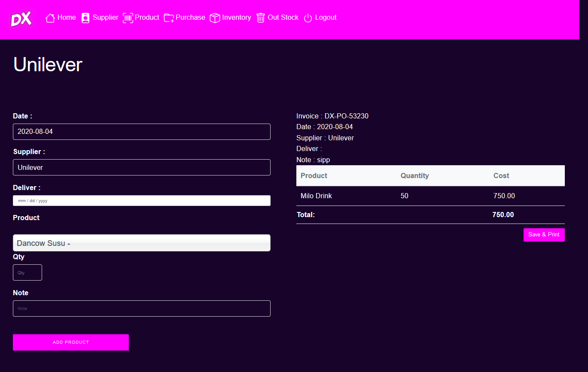Focus the Supplier field containing Unilever
The image size is (588, 372).
click(x=142, y=167)
